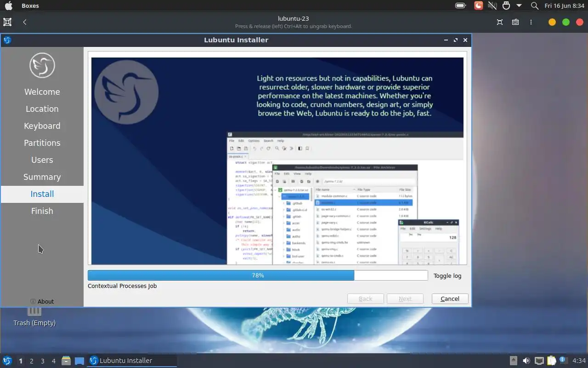
Task: Select the Users step
Action: coord(42,160)
